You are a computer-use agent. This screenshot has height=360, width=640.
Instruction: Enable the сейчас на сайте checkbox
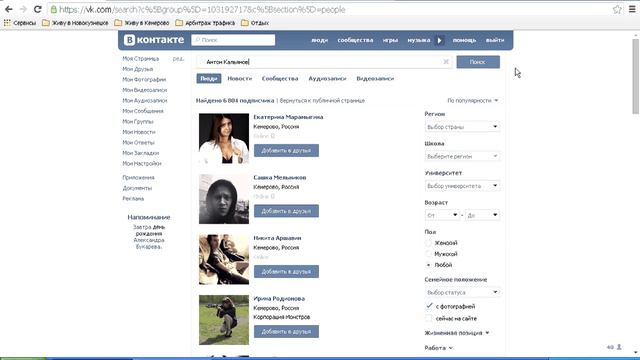tap(429, 318)
